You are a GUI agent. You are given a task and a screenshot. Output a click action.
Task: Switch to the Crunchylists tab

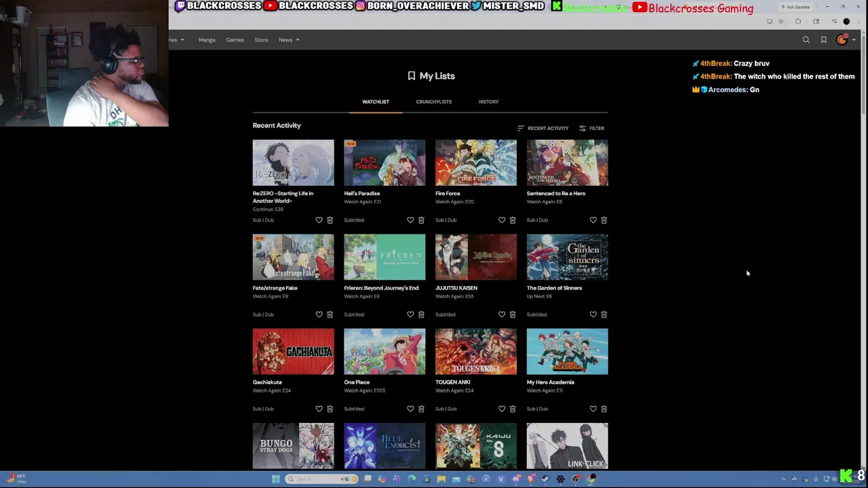click(434, 102)
